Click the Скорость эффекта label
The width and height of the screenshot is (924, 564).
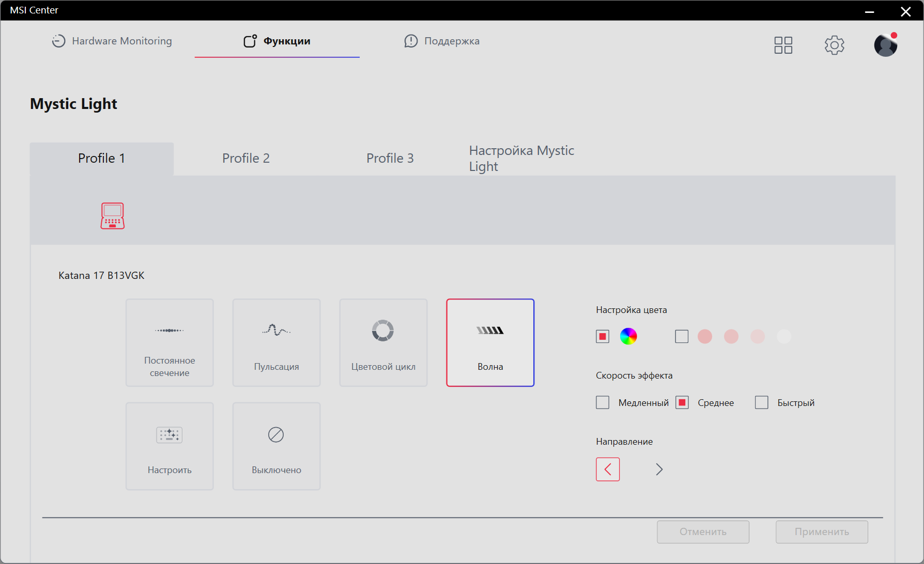(634, 375)
